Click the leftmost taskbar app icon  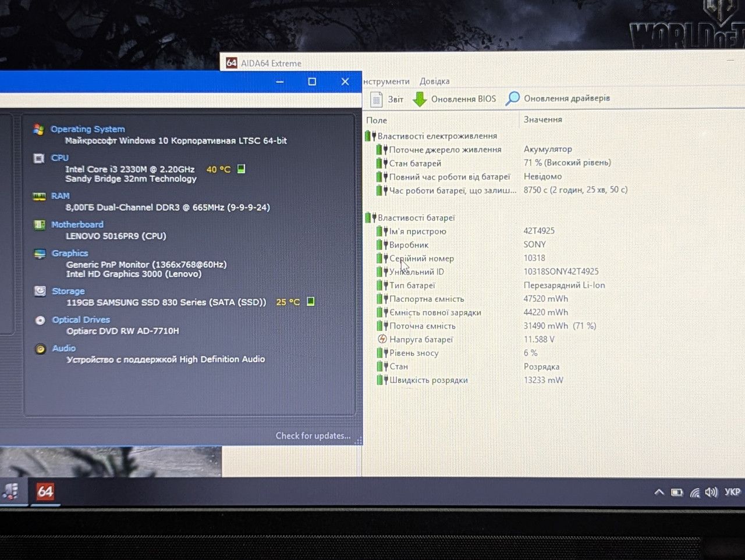[10, 491]
